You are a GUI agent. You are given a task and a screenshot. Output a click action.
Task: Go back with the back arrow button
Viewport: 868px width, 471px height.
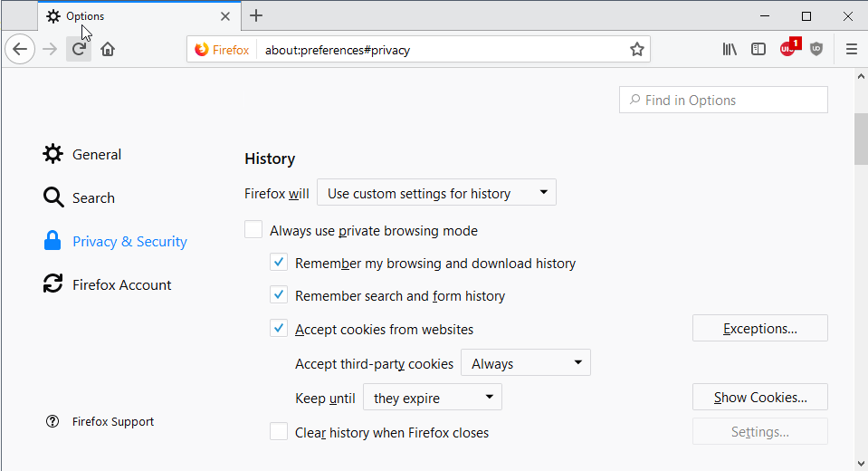click(20, 49)
